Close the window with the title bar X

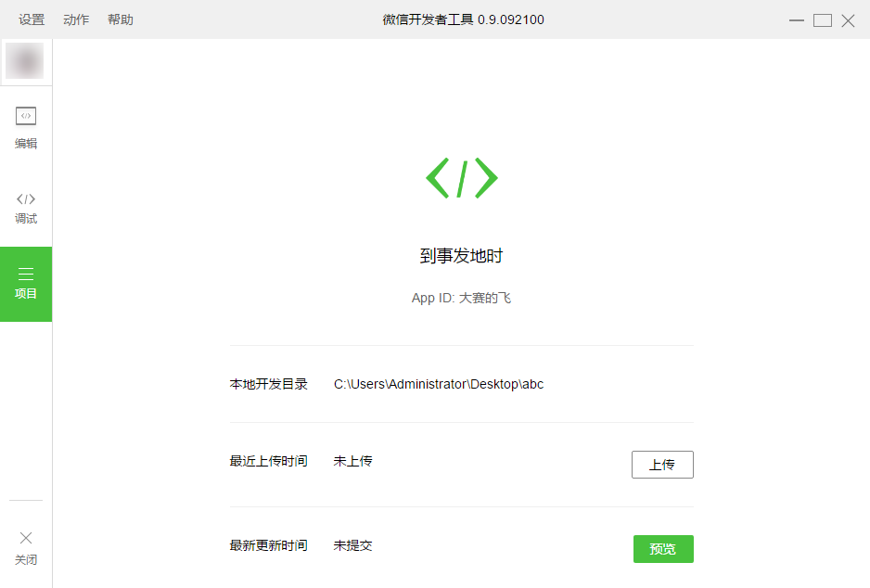pos(848,20)
